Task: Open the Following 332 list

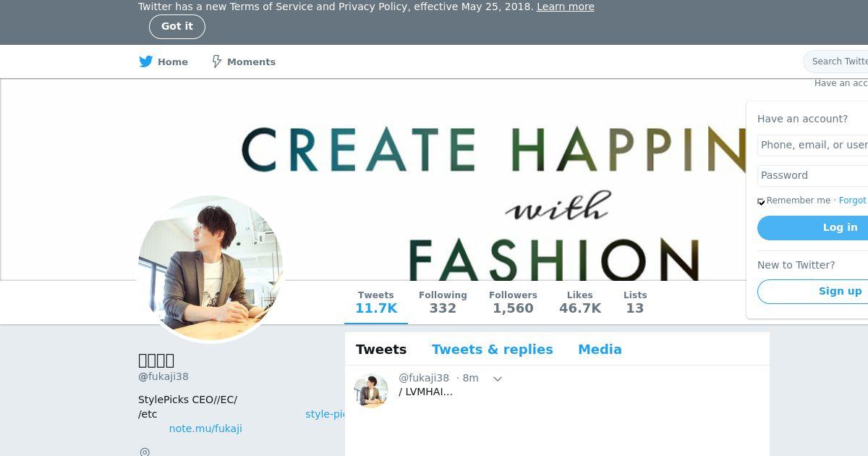Action: [x=443, y=303]
